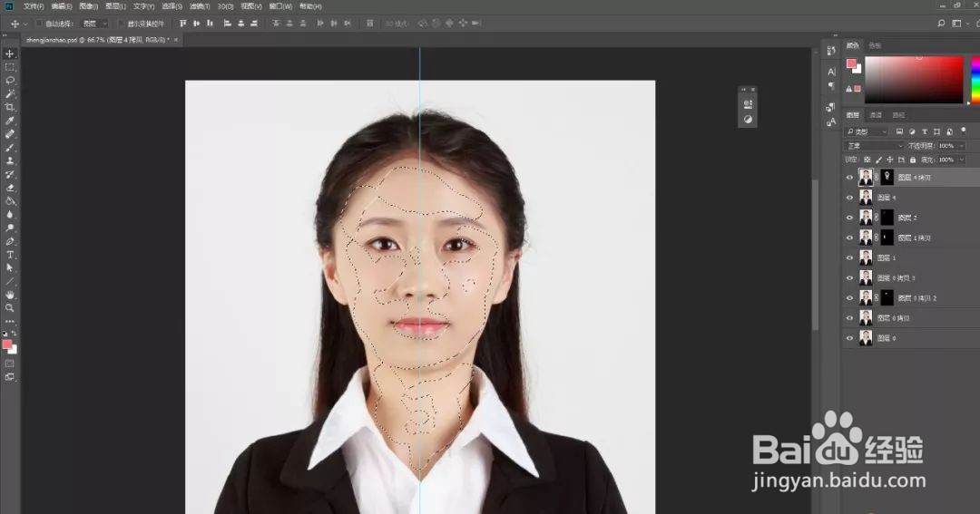Select the Path Selection tool

coord(9,268)
